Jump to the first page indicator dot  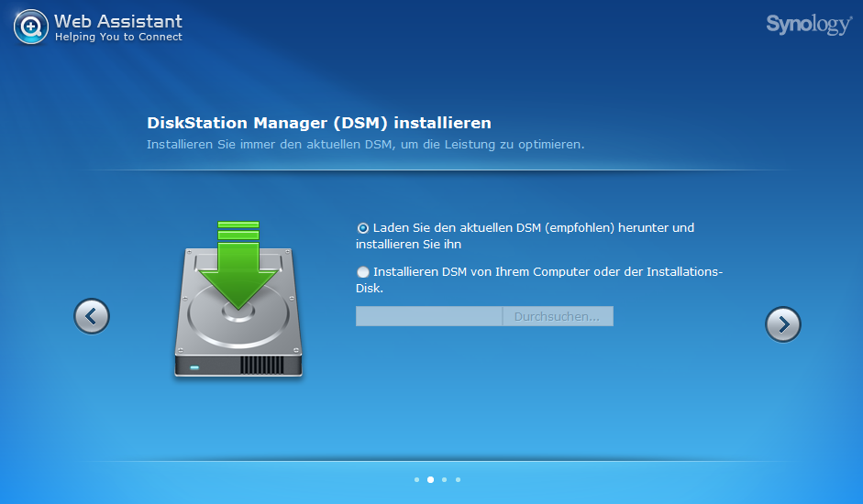pos(416,480)
